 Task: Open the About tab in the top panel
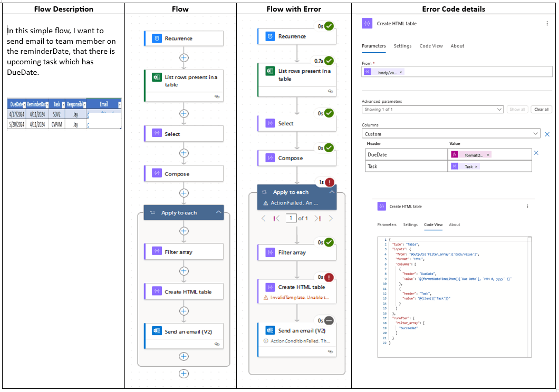(457, 46)
